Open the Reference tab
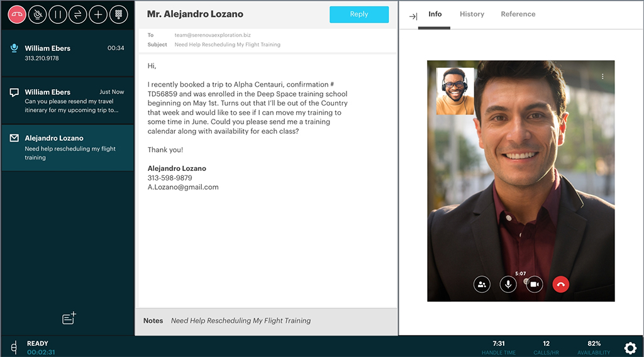The height and width of the screenshot is (357, 644). click(x=518, y=14)
